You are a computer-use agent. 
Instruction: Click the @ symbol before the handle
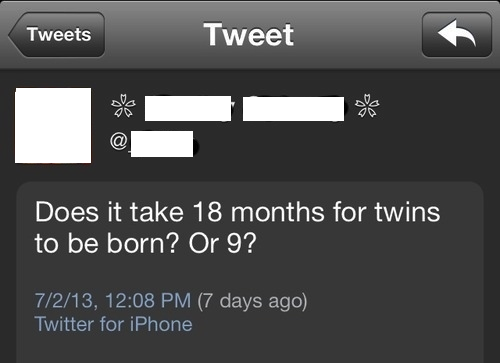(x=118, y=141)
